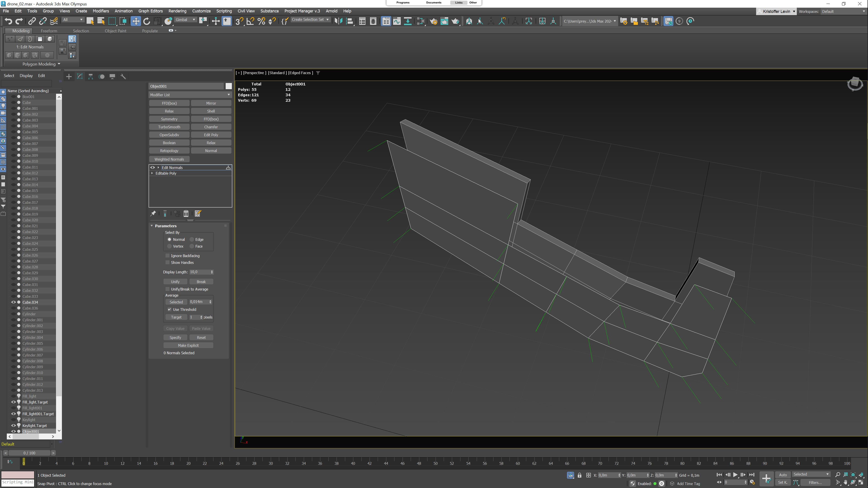Image resolution: width=868 pixels, height=488 pixels.
Task: Expand the Editable Poly stack entry
Action: 152,173
